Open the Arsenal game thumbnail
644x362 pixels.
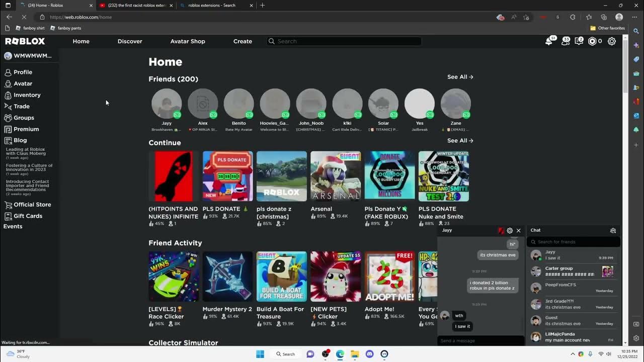pos(336,176)
